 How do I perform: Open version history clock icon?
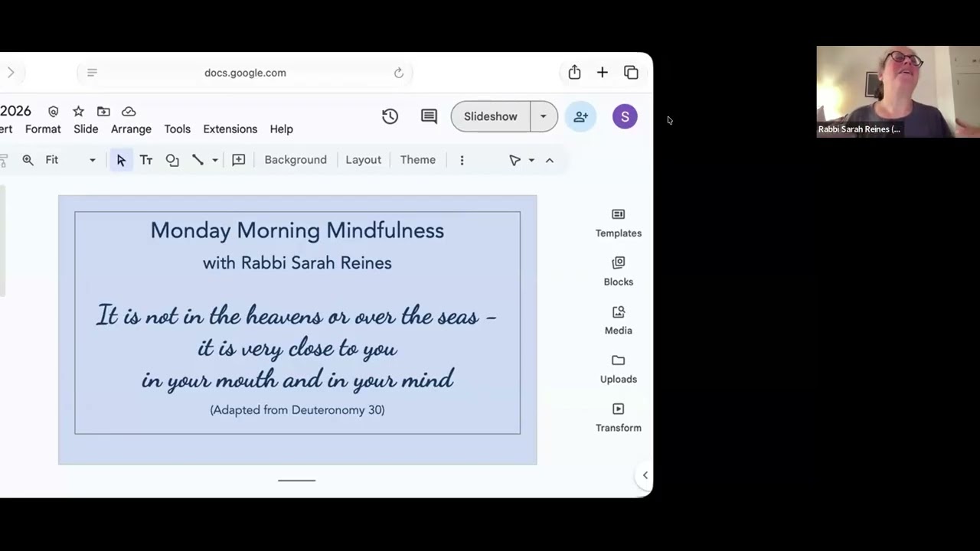[390, 116]
